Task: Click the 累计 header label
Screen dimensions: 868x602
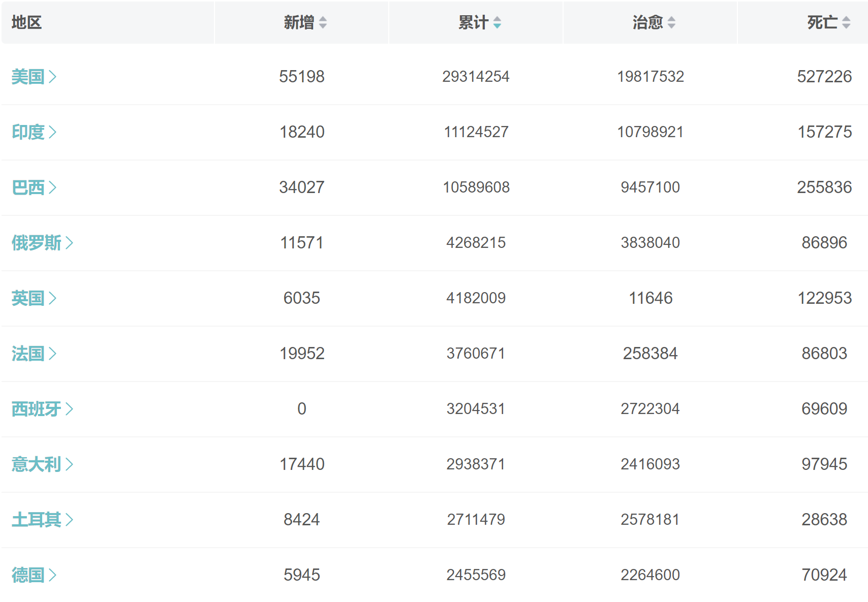Action: click(473, 23)
